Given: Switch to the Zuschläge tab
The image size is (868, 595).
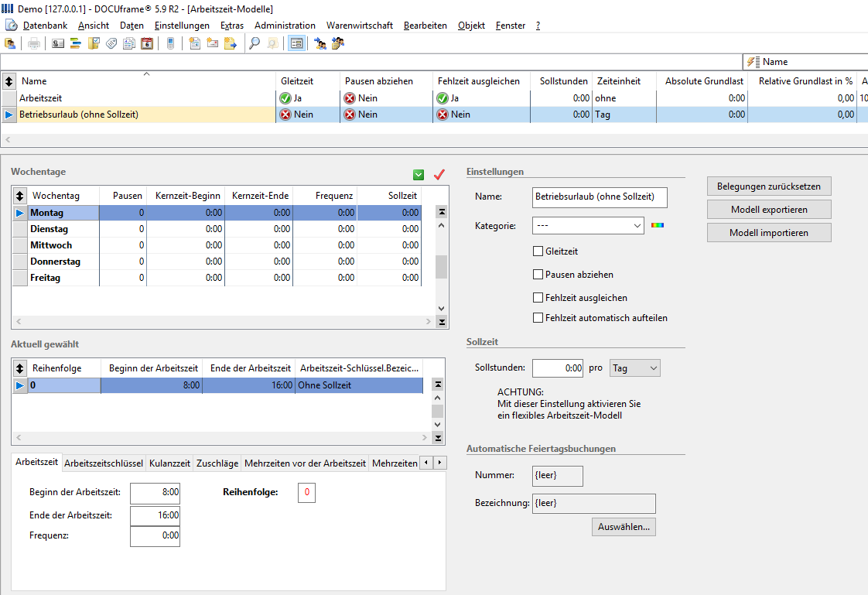Looking at the screenshot, I should coord(217,463).
